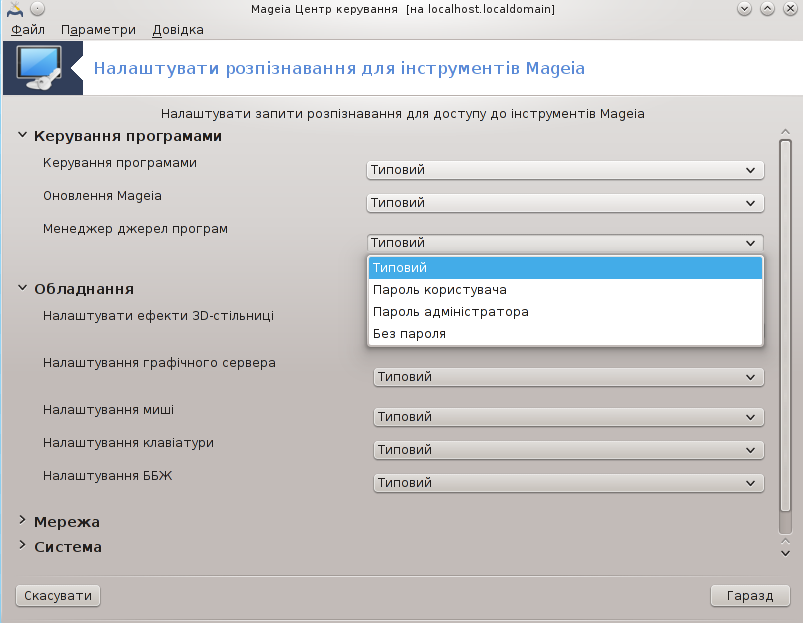Click the Налаштування клавіатури label
The height and width of the screenshot is (623, 803).
128,443
